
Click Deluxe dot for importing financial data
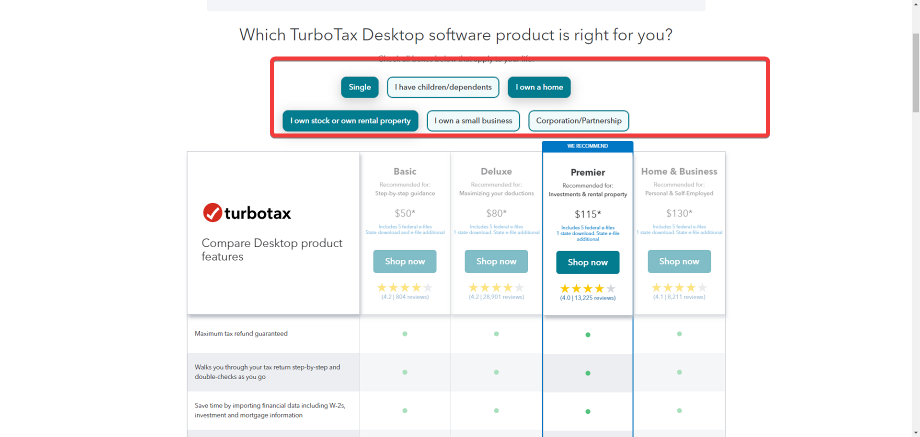tap(496, 411)
